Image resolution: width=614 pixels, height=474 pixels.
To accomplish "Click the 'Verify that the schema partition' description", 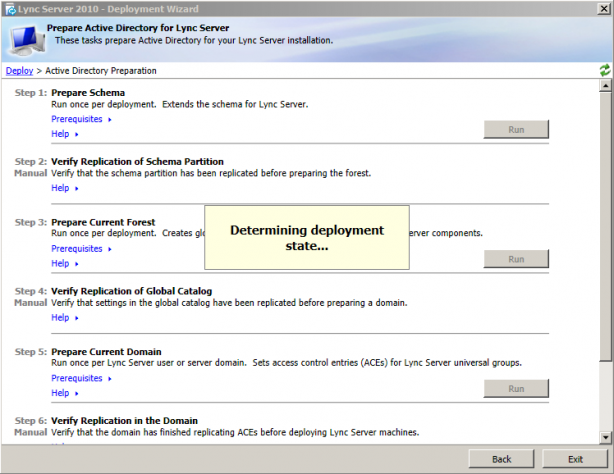I will click(211, 174).
